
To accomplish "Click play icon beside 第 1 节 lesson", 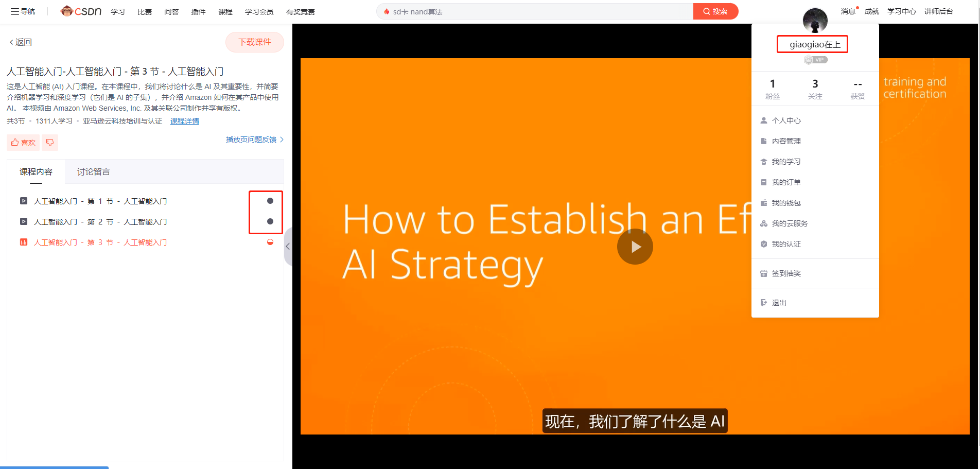I will [x=24, y=201].
